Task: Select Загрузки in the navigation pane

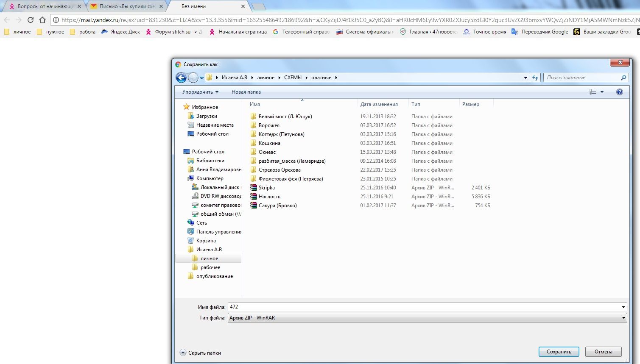Action: 207,116
